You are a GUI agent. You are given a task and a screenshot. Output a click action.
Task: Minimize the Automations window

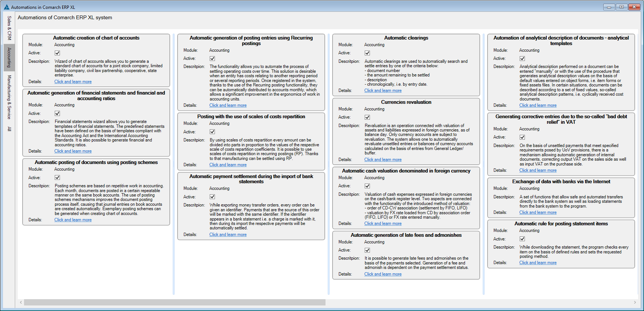609,7
